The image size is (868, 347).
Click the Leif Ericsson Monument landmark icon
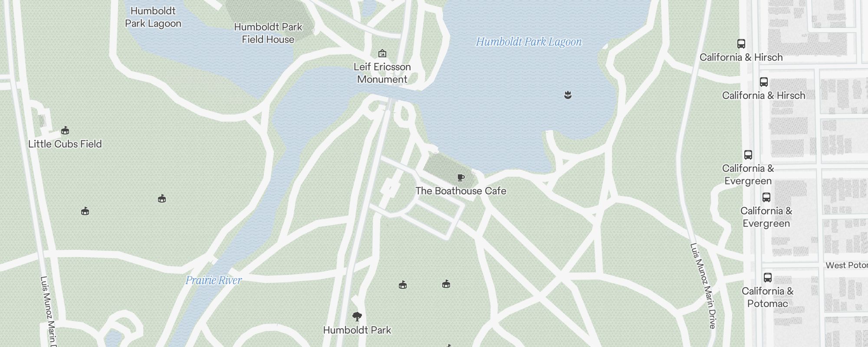(x=382, y=53)
